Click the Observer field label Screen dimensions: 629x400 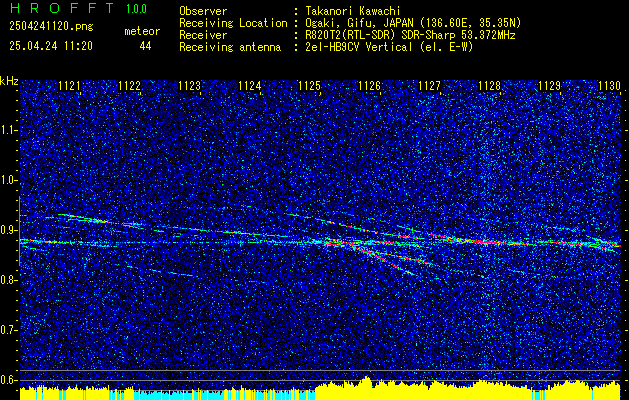click(x=203, y=11)
